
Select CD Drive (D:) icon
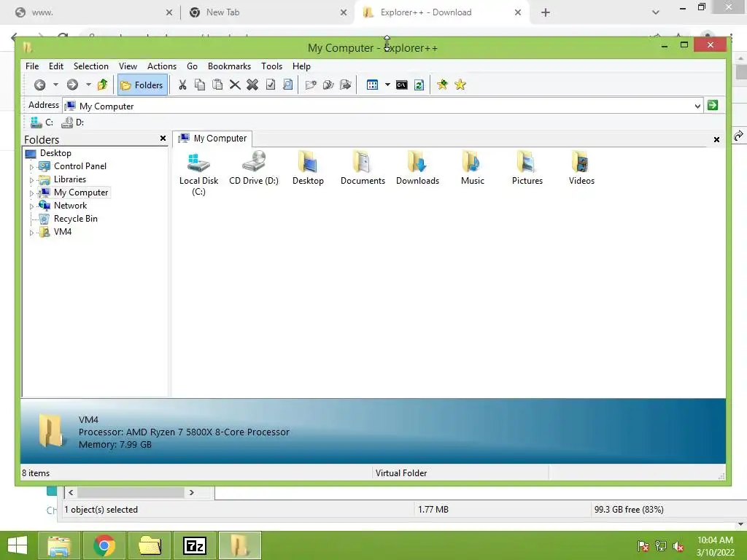click(x=253, y=168)
